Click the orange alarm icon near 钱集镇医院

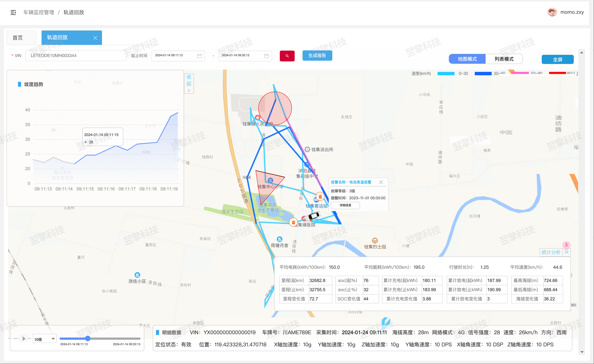[293, 222]
